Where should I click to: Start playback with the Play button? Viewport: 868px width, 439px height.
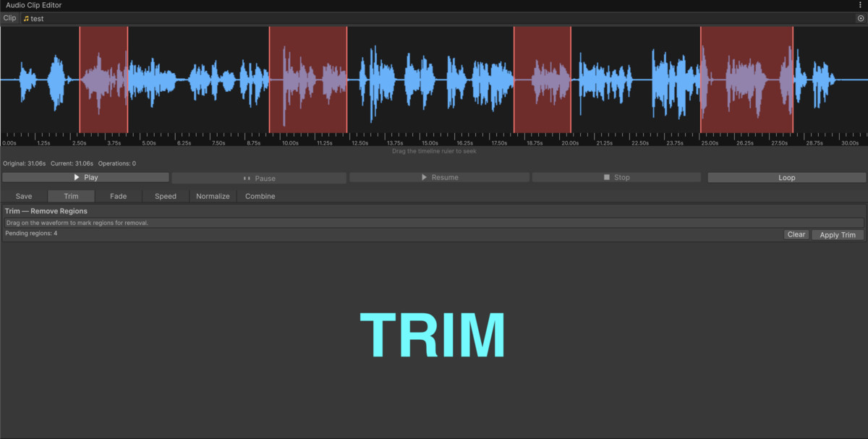pyautogui.click(x=86, y=177)
